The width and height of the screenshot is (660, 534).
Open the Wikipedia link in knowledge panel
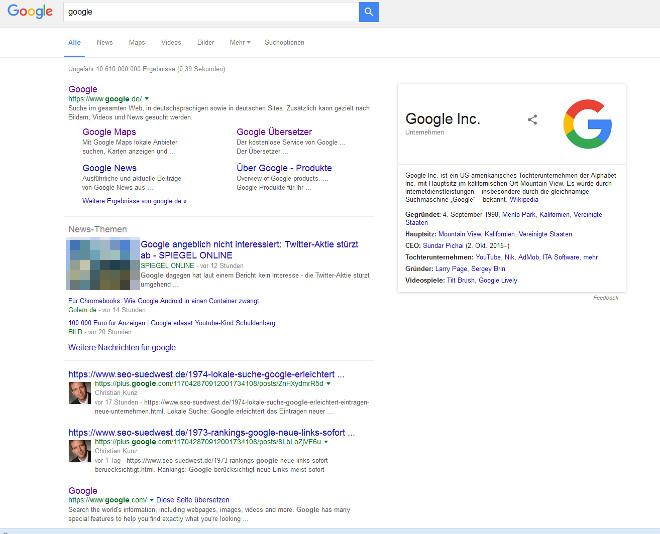524,199
